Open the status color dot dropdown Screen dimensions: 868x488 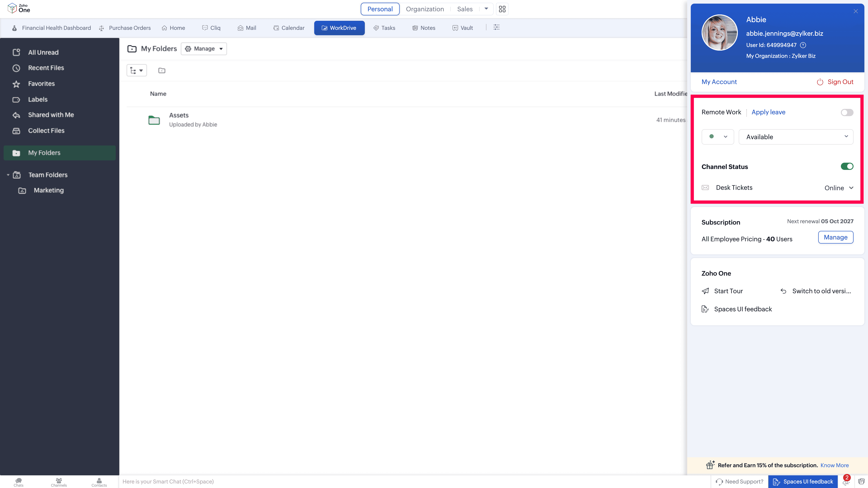(717, 137)
